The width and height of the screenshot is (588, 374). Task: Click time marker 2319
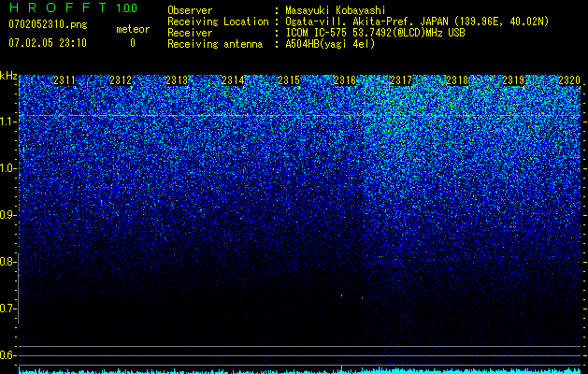(x=513, y=80)
